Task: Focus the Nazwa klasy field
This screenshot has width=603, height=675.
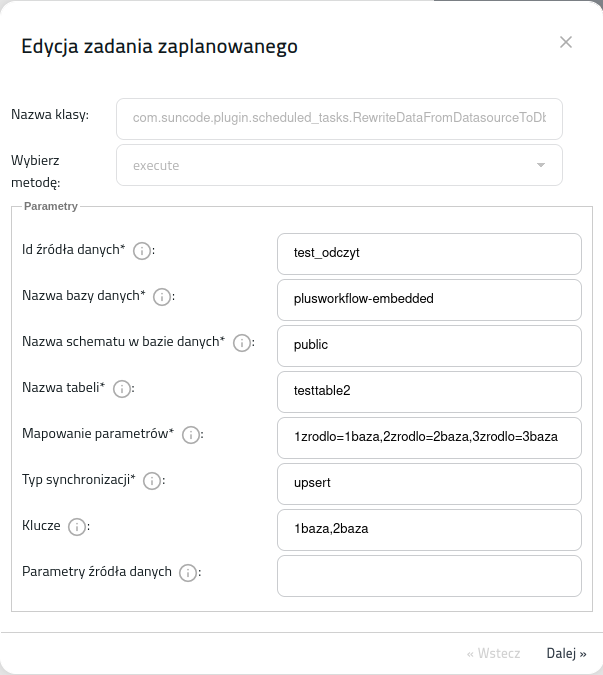Action: pos(339,119)
